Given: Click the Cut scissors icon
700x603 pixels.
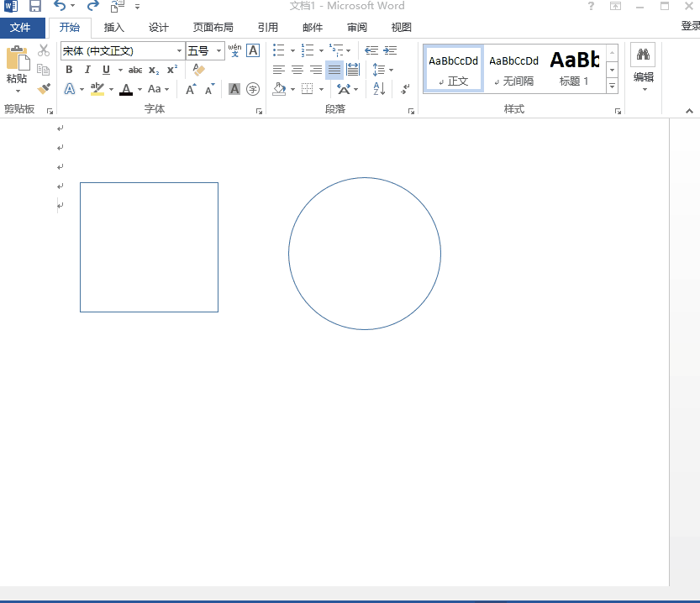Looking at the screenshot, I should pos(44,51).
